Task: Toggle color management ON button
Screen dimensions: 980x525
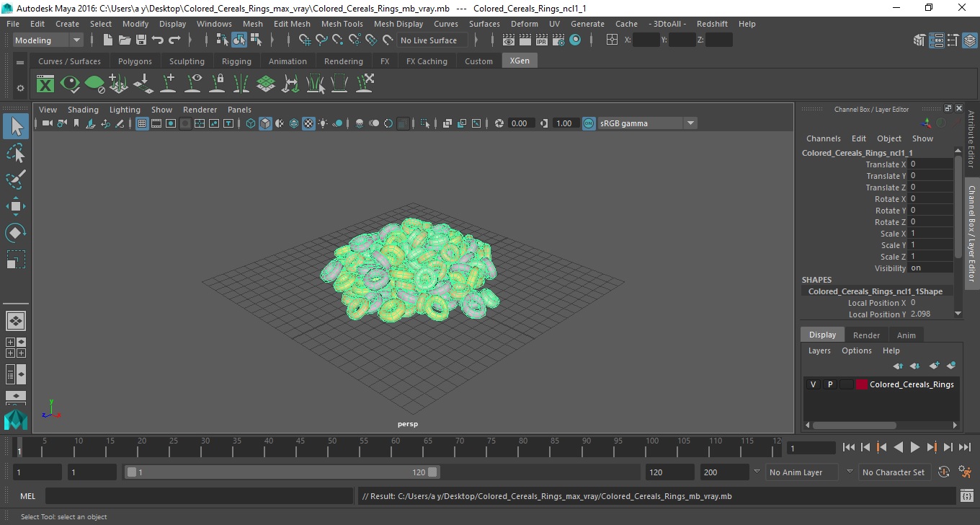Action: pyautogui.click(x=589, y=123)
